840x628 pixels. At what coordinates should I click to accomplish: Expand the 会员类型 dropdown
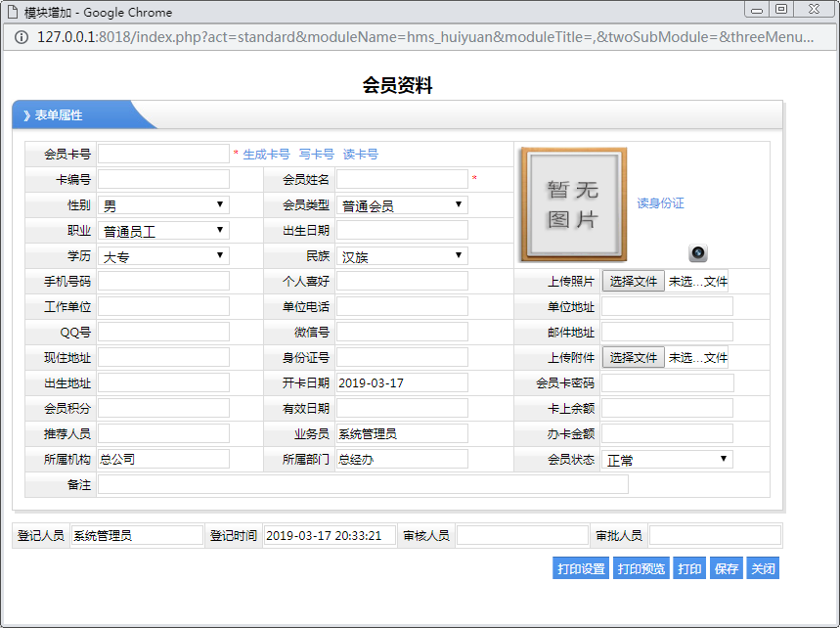click(x=402, y=205)
